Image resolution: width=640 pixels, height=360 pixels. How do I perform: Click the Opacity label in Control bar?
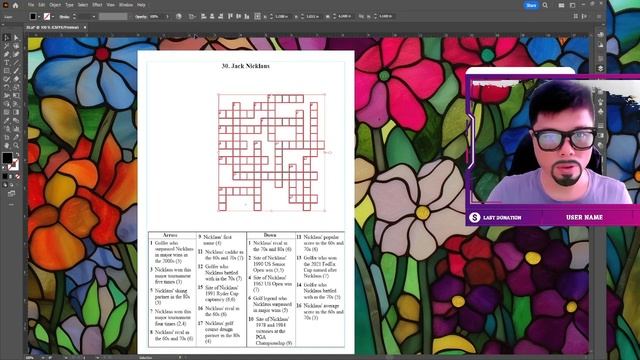click(141, 16)
